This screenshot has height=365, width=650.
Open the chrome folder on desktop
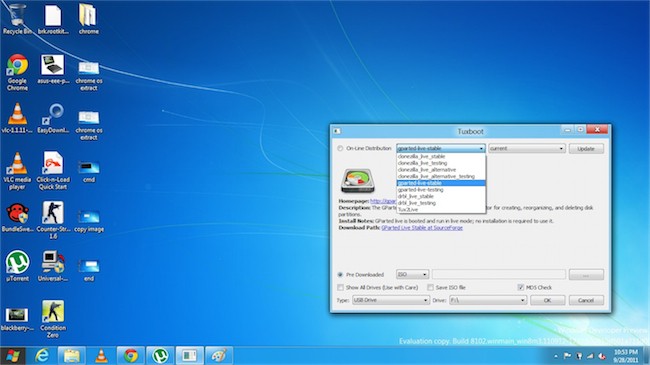click(88, 19)
